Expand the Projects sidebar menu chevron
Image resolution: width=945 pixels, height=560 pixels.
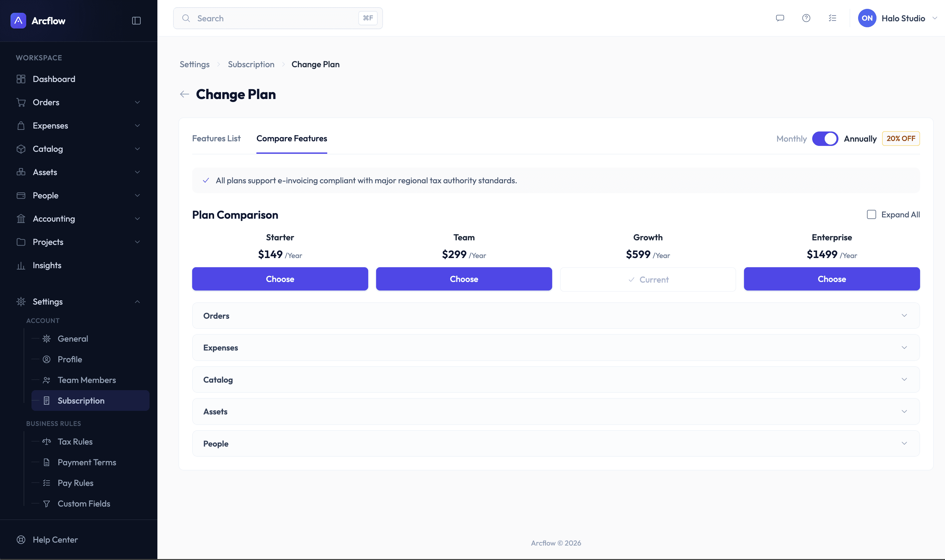tap(137, 242)
